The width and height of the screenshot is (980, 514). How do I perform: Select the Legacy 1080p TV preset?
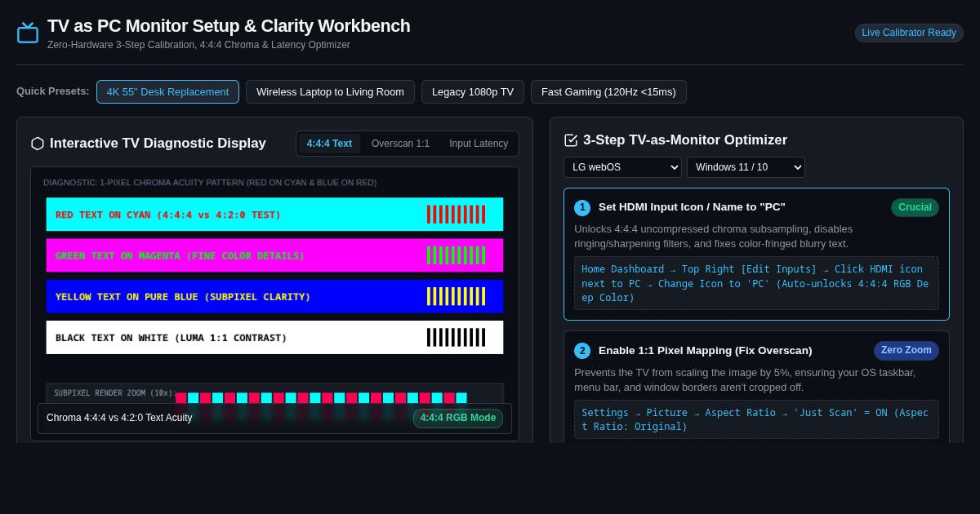coord(473,92)
